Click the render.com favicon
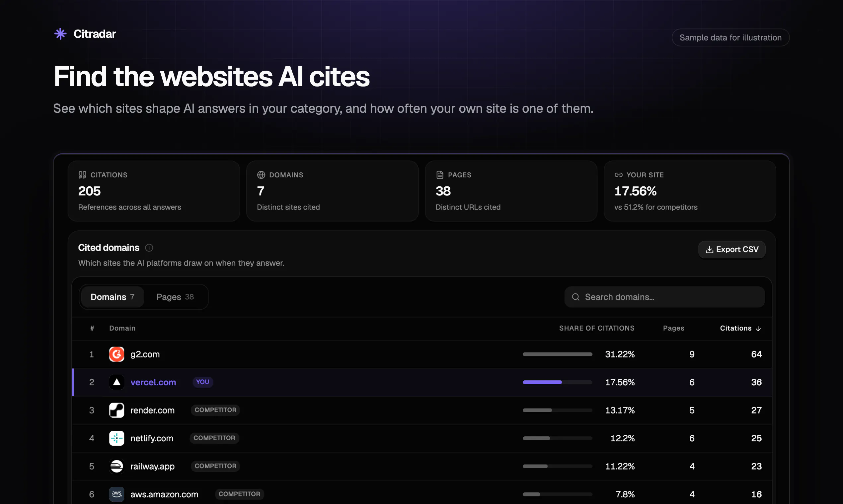The height and width of the screenshot is (504, 843). pyautogui.click(x=116, y=410)
